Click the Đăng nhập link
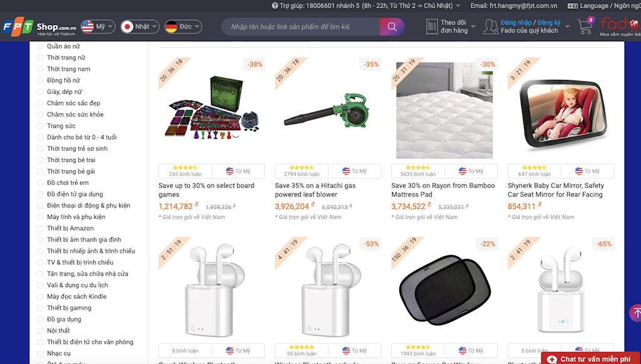 516,23
